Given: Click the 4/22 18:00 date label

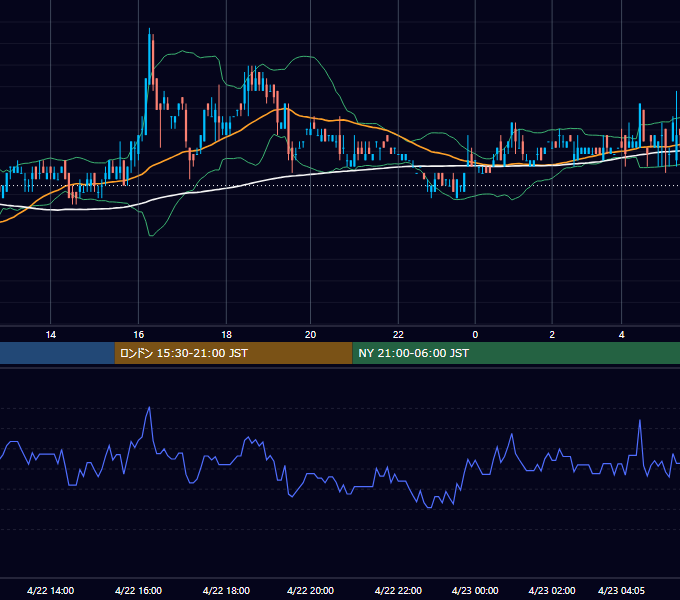Looking at the screenshot, I should pos(226,590).
